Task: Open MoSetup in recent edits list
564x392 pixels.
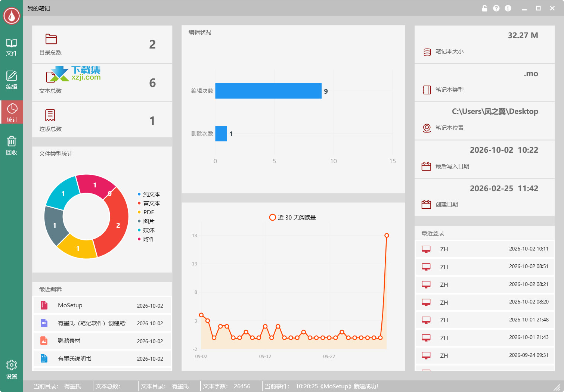Action: point(102,305)
